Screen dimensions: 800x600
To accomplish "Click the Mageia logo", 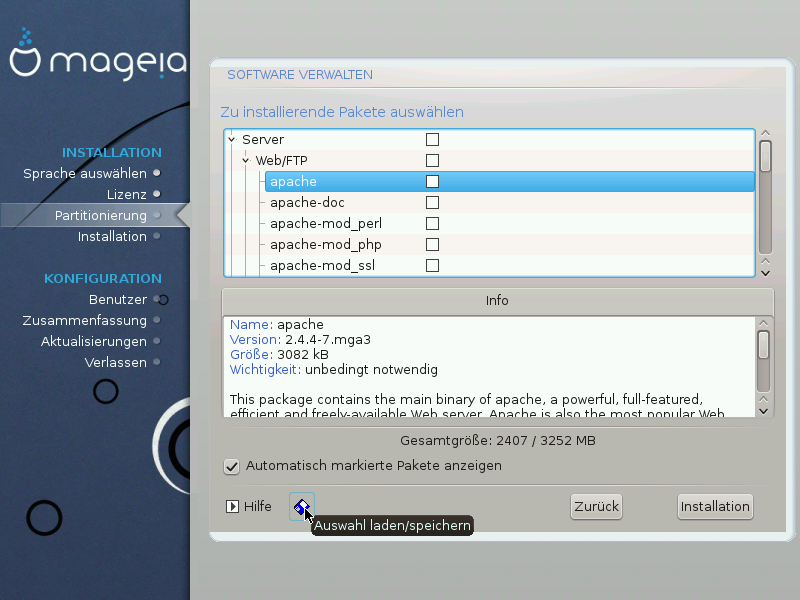I will coord(98,54).
